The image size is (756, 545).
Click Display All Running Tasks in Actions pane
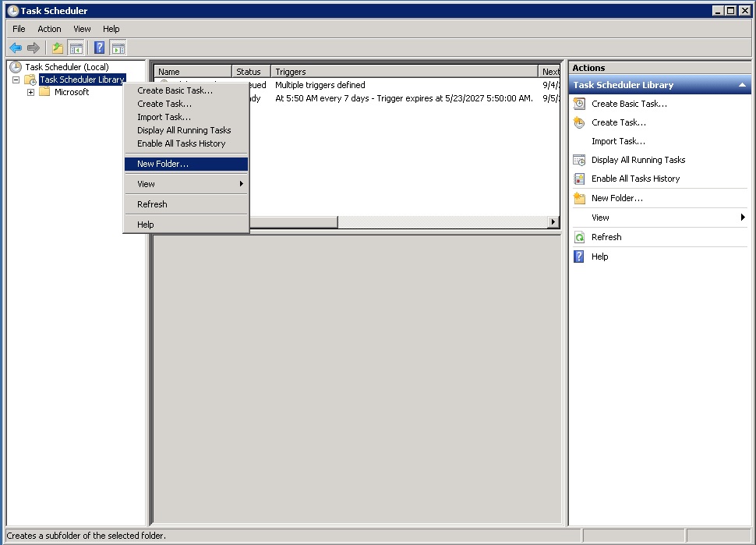(638, 160)
